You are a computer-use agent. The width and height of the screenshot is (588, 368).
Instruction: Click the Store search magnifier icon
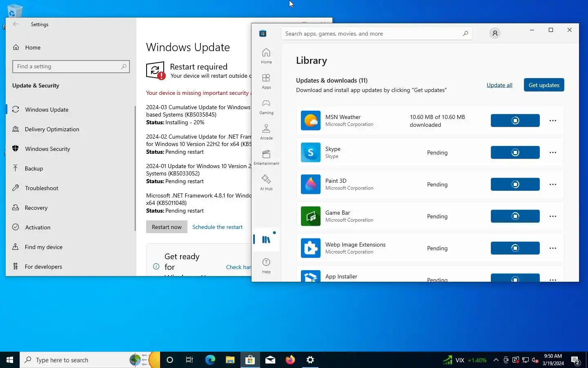[465, 34]
